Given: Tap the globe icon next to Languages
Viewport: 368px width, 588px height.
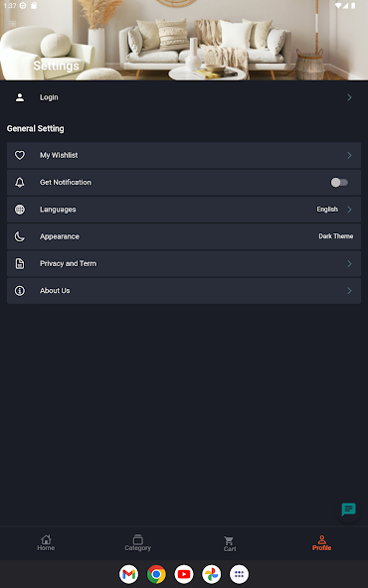Looking at the screenshot, I should point(20,210).
